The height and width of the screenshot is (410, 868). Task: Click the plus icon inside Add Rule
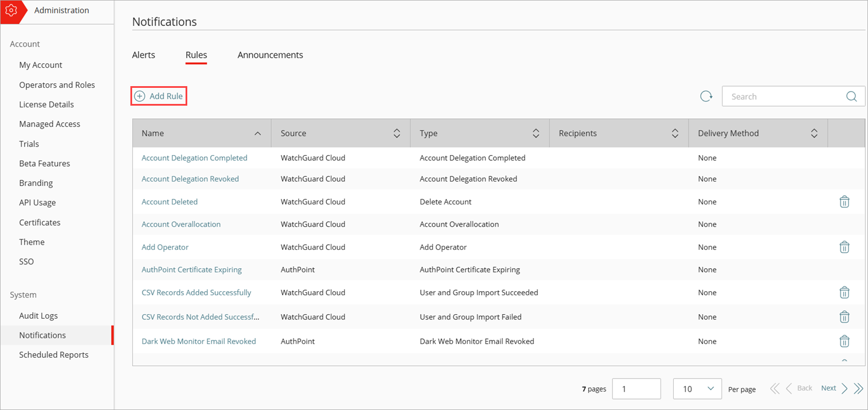(140, 95)
